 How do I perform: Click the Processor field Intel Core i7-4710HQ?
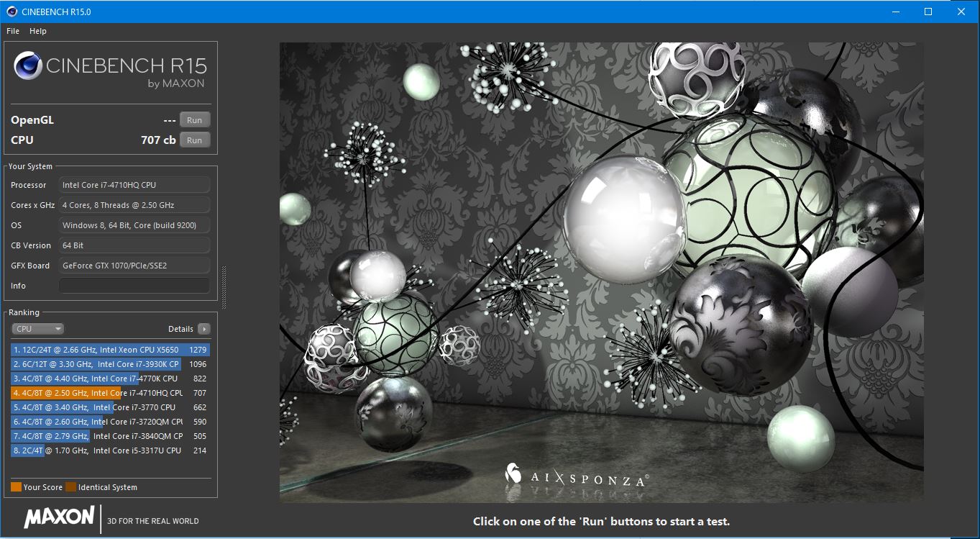(x=134, y=185)
